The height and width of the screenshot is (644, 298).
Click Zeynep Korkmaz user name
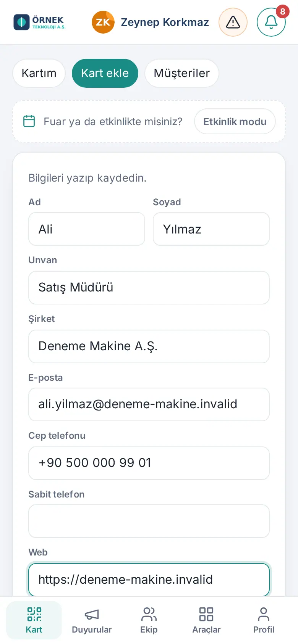click(x=165, y=22)
